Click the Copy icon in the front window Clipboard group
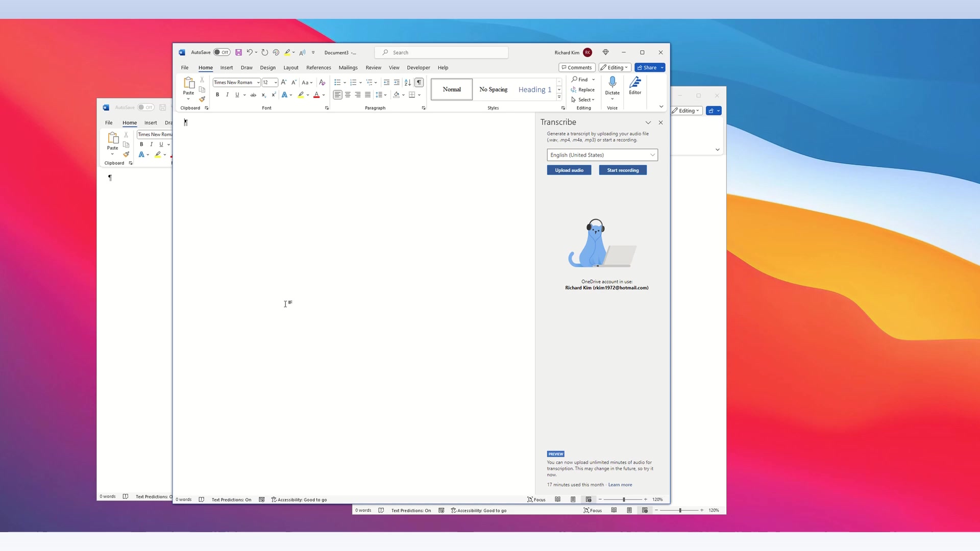Image resolution: width=980 pixels, height=551 pixels. 202,89
